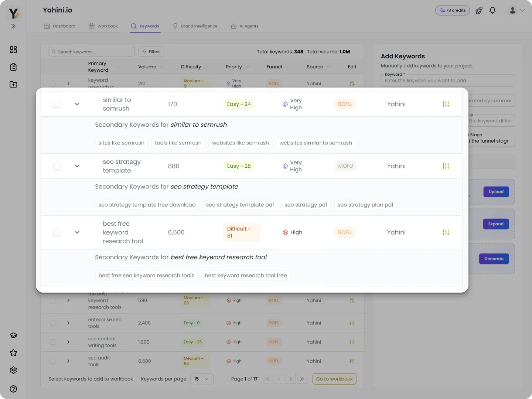Image resolution: width=532 pixels, height=399 pixels.
Task: Check the checkbox for similar to semrush
Action: (x=57, y=104)
